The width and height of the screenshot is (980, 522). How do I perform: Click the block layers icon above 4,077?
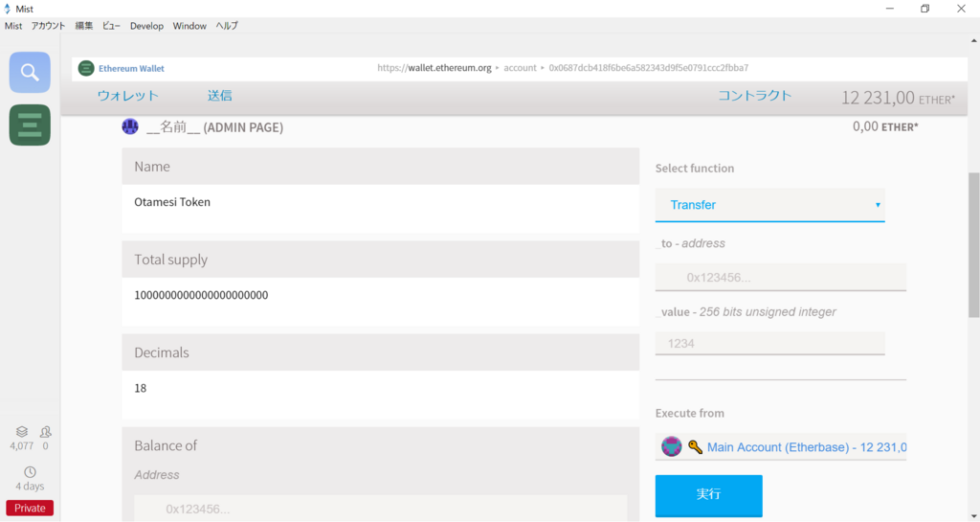[x=22, y=431]
